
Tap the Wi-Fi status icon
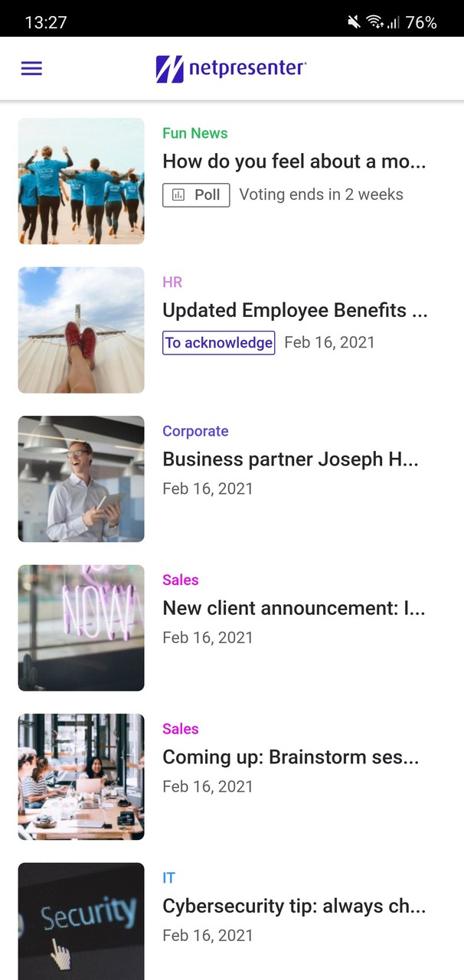[376, 21]
